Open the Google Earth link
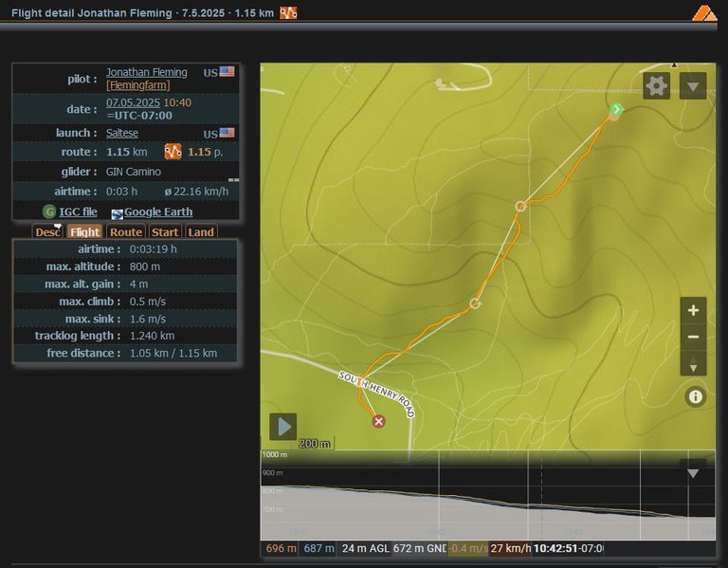728x568 pixels. (x=158, y=211)
